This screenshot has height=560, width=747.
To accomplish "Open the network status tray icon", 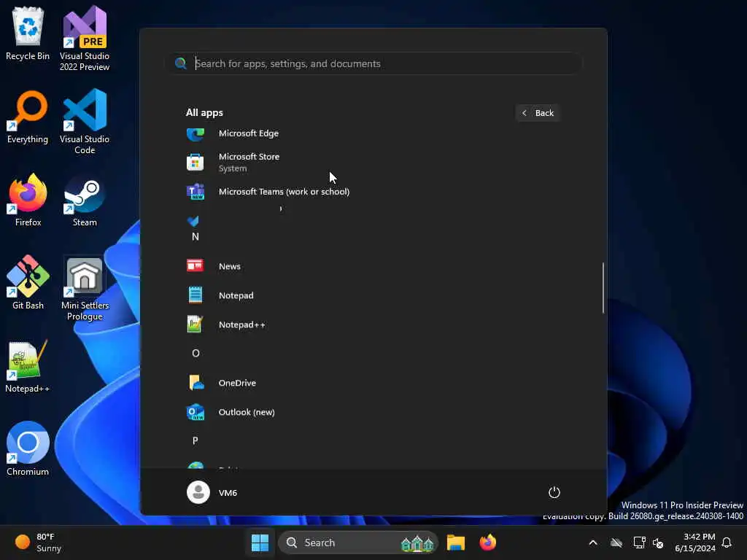I will point(639,542).
